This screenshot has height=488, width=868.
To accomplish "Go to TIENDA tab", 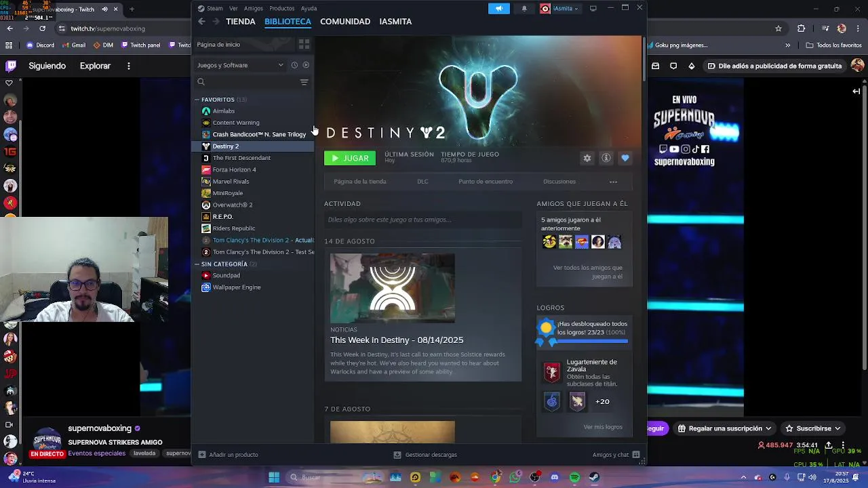I will click(x=241, y=22).
